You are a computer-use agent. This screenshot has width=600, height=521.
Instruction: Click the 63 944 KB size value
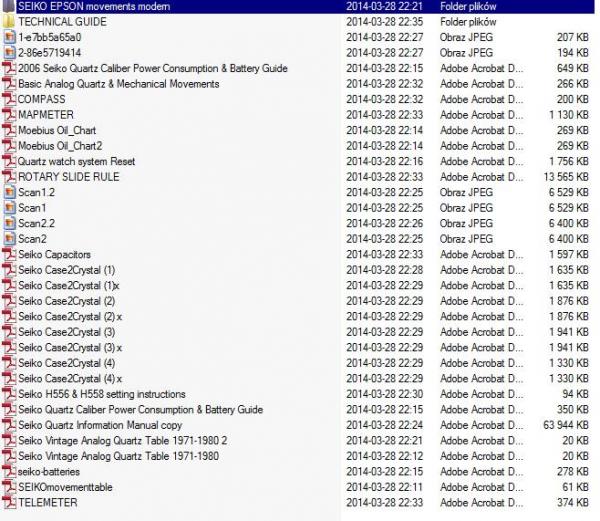point(566,425)
